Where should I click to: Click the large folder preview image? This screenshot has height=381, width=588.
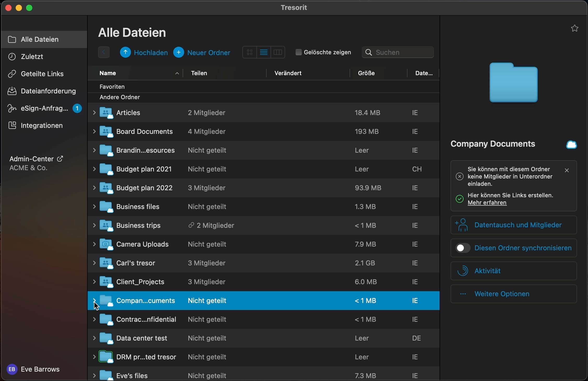(x=513, y=82)
